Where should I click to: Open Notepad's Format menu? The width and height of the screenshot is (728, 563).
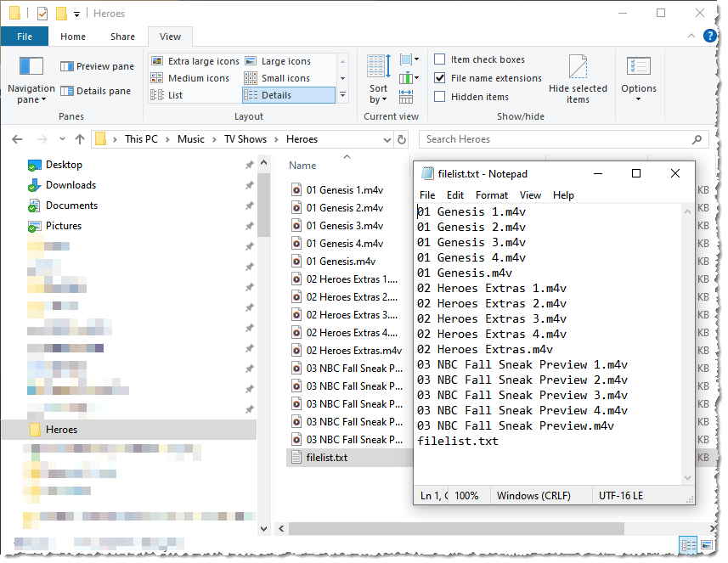491,195
